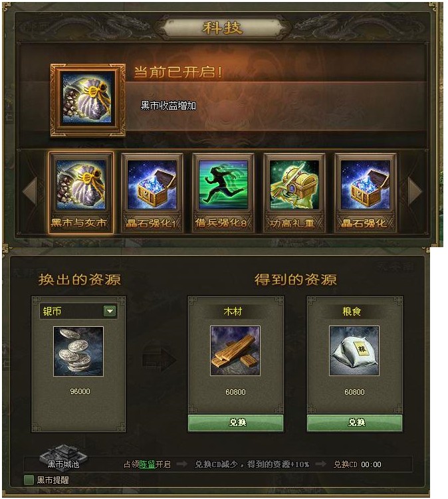
Task: Select the 黑市与夜市 technology card
Action: click(x=81, y=193)
